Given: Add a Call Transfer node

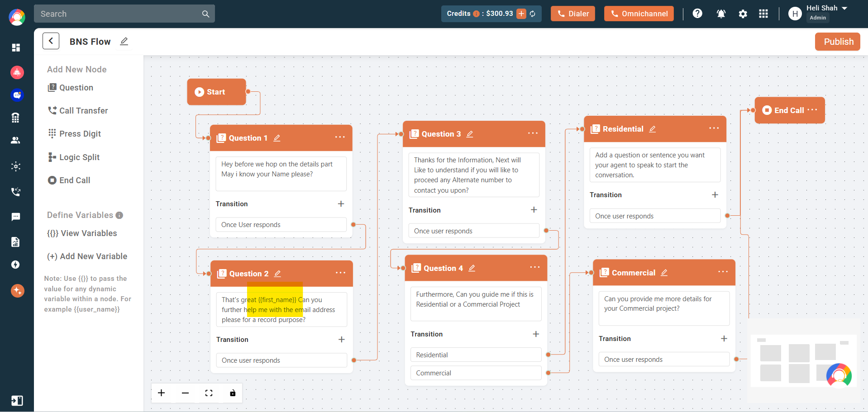Looking at the screenshot, I should [78, 111].
